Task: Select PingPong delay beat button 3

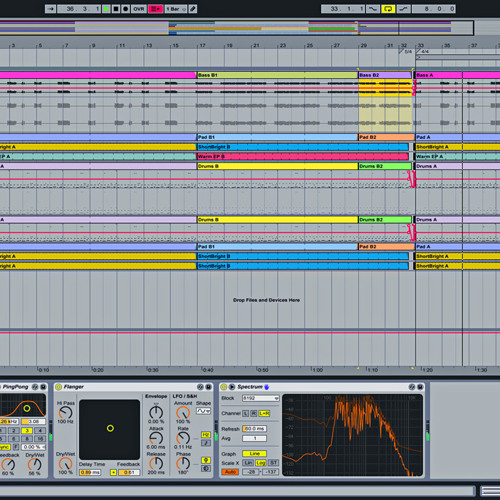Action: coord(27,431)
